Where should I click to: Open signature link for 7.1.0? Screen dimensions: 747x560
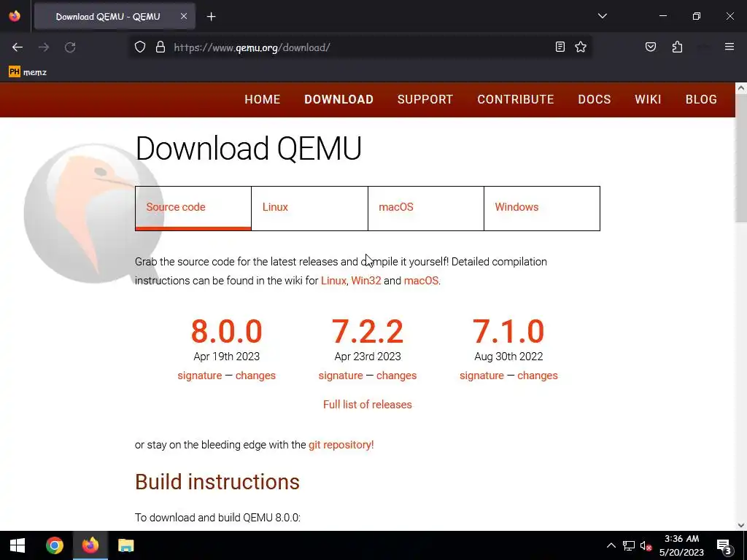point(481,376)
